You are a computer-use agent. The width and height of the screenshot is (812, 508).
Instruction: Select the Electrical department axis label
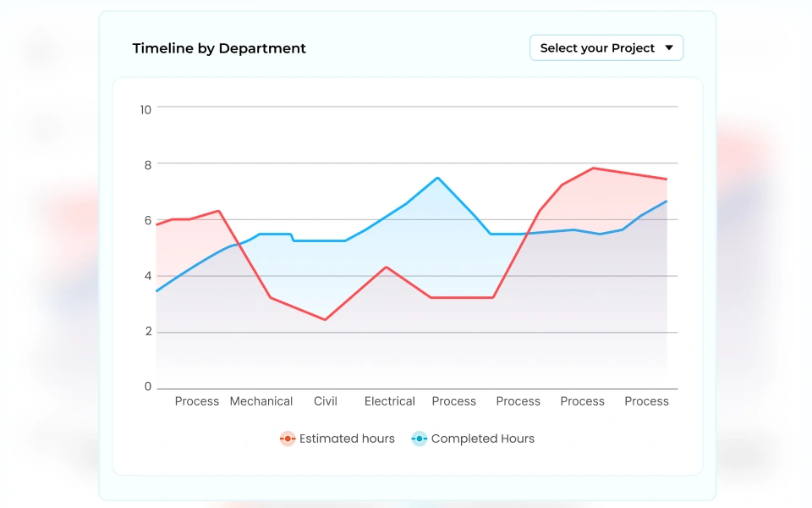pyautogui.click(x=390, y=401)
